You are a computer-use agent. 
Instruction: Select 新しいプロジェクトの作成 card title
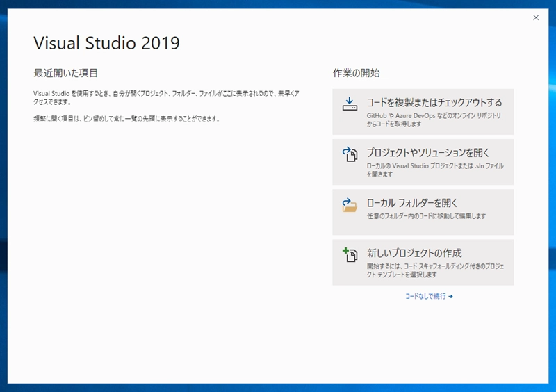tap(414, 253)
